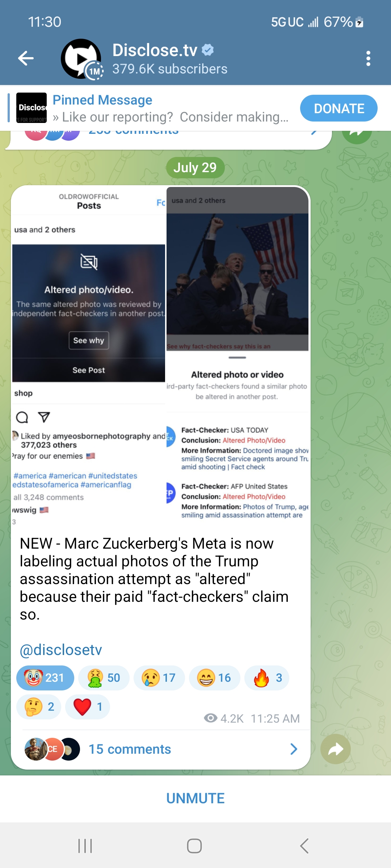Add the grinning emoji reaction (16)
This screenshot has height=868, width=391.
[x=215, y=678]
